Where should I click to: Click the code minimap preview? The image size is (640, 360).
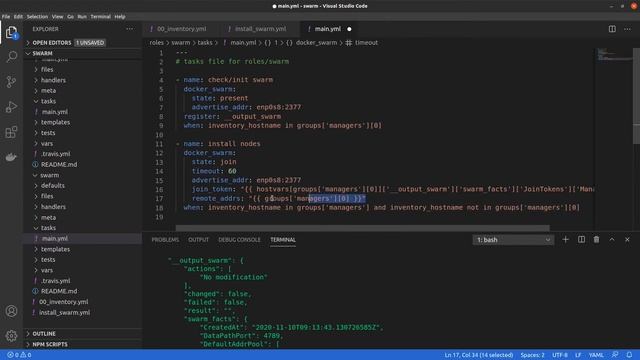click(x=614, y=55)
